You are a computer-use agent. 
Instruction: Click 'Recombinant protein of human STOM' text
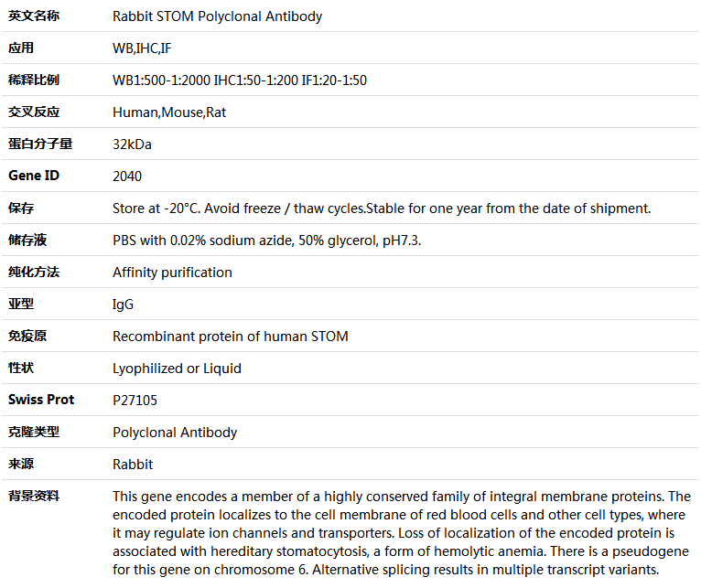230,337
